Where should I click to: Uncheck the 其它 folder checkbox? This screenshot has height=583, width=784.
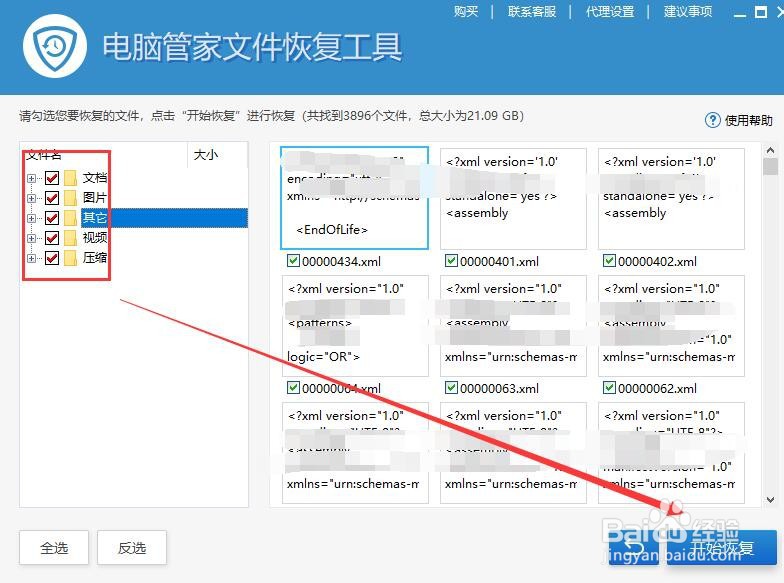click(52, 218)
